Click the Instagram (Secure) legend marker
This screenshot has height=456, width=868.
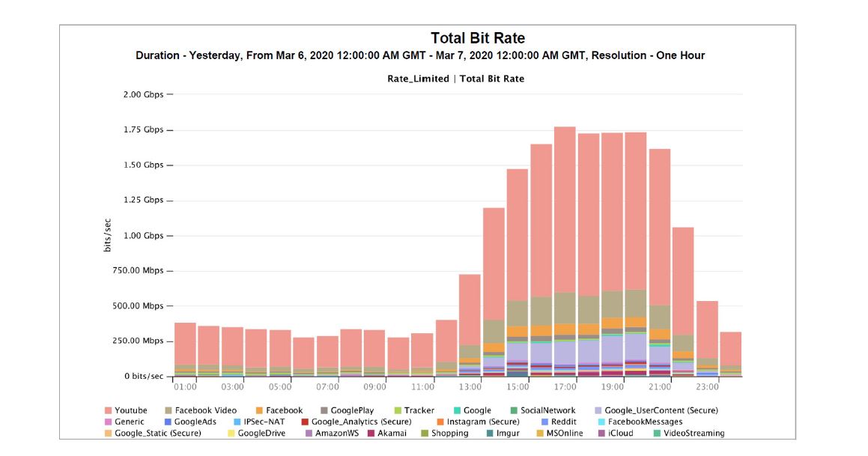440,422
